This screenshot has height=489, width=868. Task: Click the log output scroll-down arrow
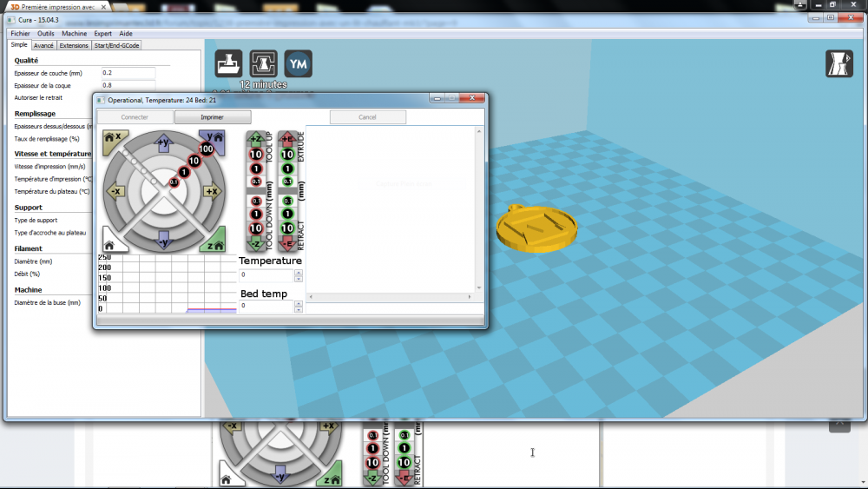[479, 288]
